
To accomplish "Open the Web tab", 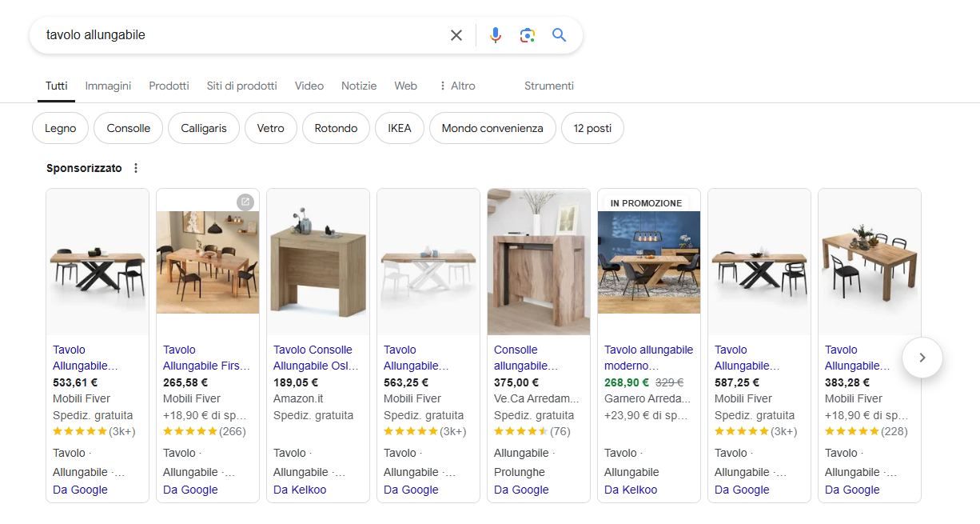I will tap(406, 86).
